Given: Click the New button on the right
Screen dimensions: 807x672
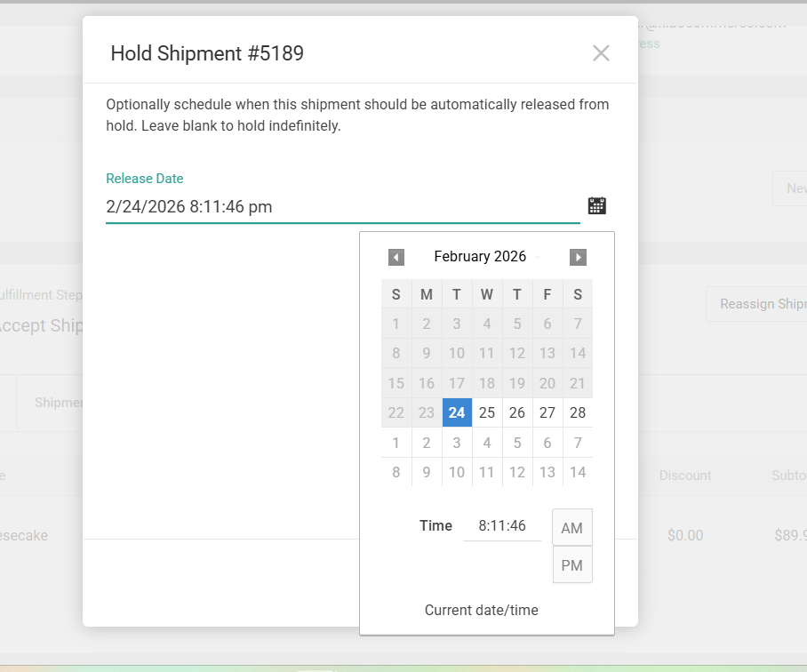Looking at the screenshot, I should pyautogui.click(x=797, y=188).
